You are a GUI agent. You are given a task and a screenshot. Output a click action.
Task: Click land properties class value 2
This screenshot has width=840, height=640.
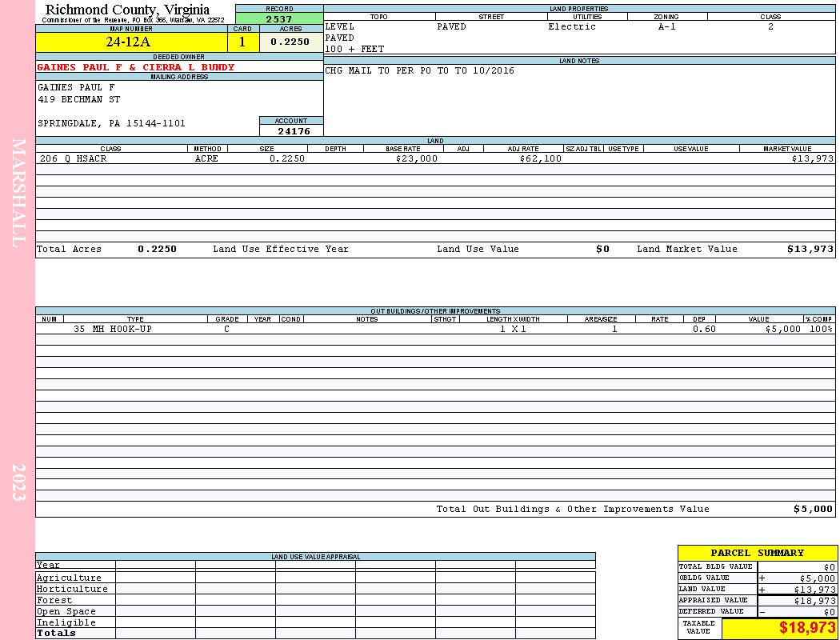click(770, 26)
